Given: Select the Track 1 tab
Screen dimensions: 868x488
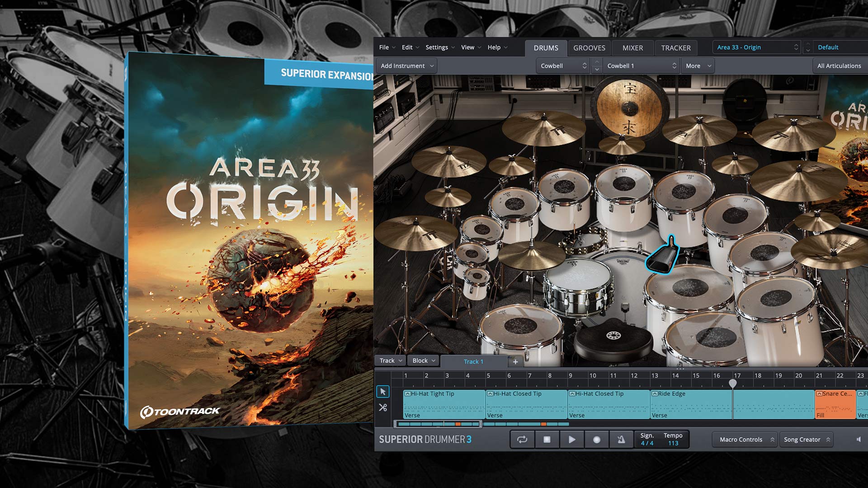Looking at the screenshot, I should [473, 361].
